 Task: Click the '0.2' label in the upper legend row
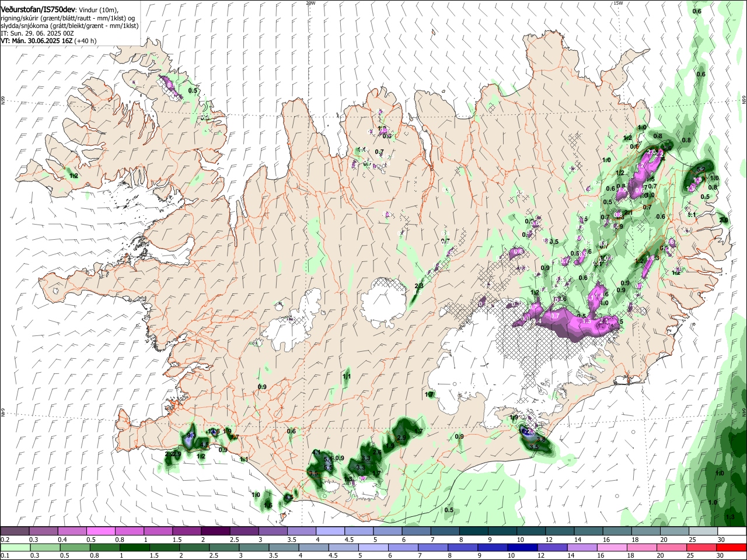pos(5,540)
